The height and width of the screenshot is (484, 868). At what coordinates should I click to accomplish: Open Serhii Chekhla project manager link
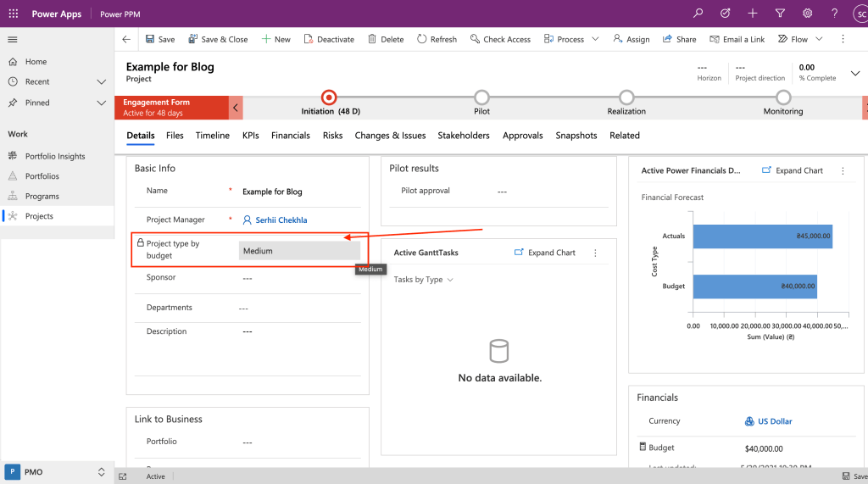pos(281,220)
